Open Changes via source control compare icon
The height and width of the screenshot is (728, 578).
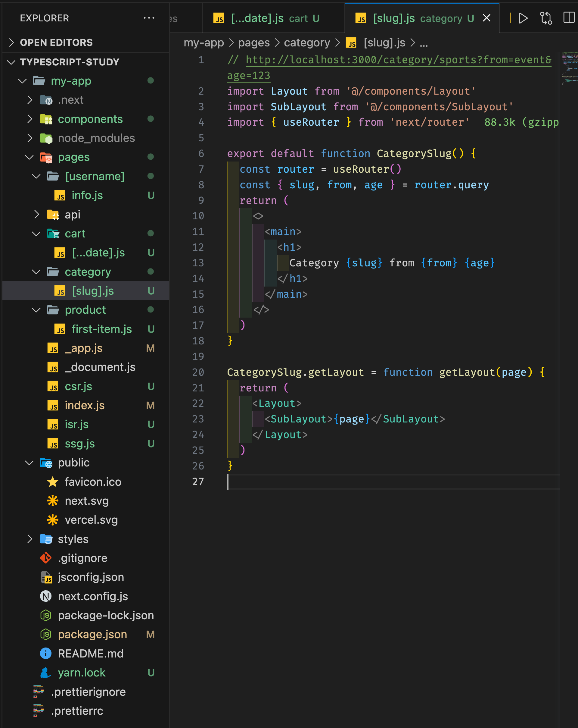point(545,18)
